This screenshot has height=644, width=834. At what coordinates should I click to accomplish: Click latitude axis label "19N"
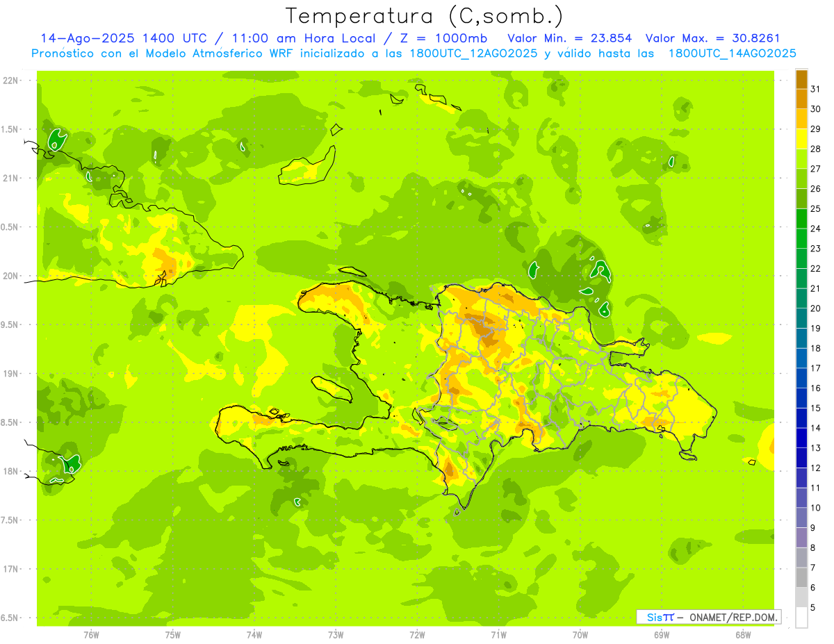click(10, 374)
